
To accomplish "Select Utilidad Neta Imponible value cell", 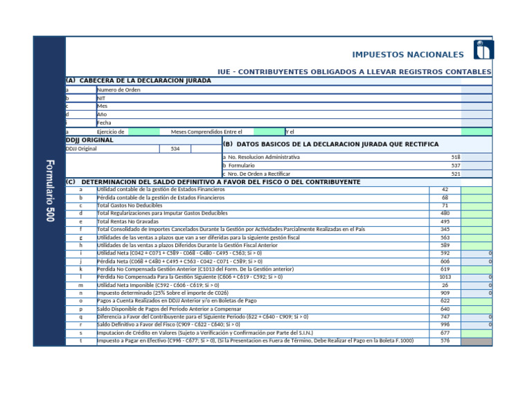I will (x=477, y=285).
